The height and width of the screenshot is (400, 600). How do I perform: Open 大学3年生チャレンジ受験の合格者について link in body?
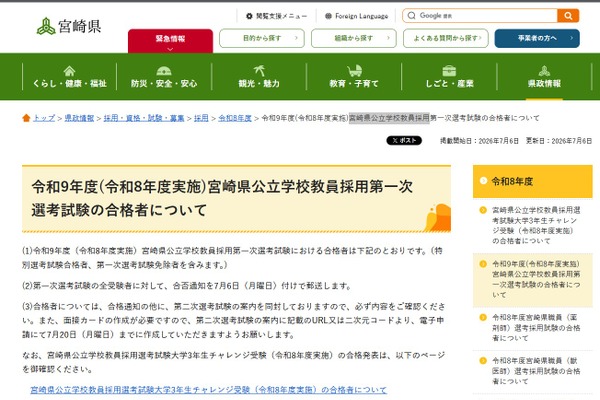[209, 390]
